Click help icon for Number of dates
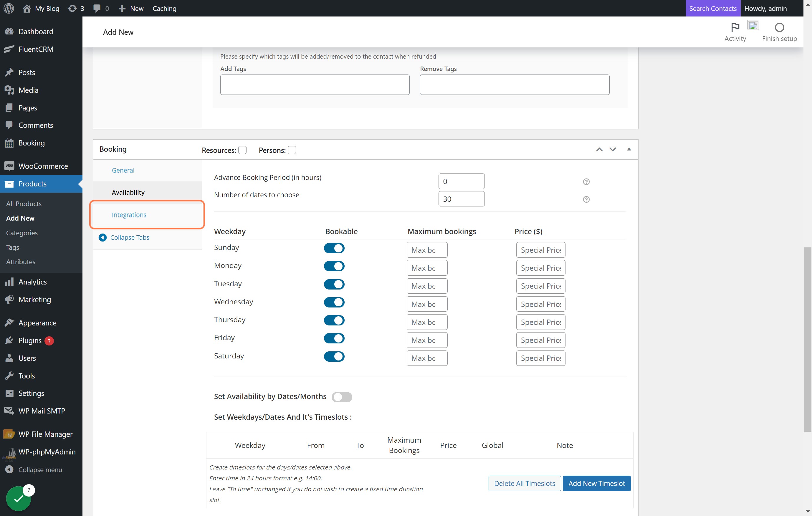This screenshot has width=812, height=516. [x=586, y=199]
